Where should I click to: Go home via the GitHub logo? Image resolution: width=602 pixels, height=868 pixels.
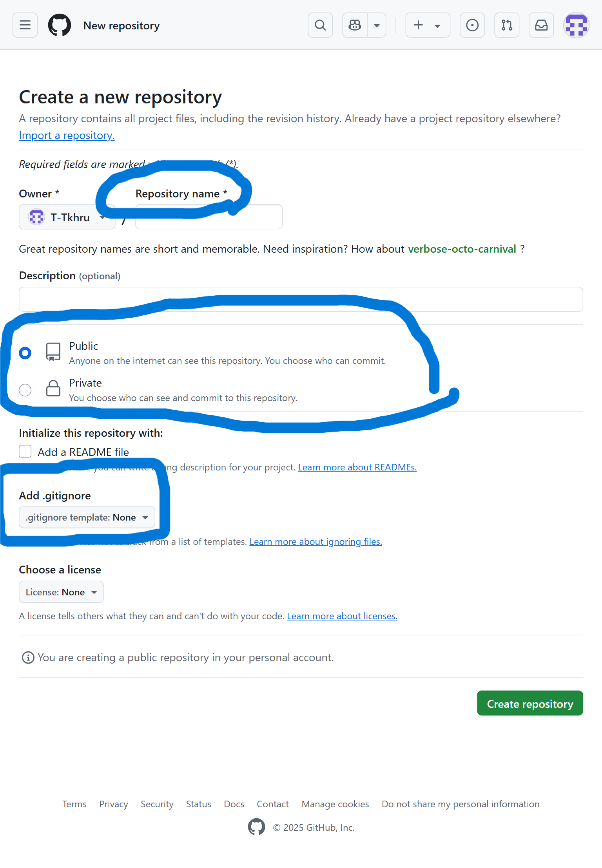[60, 25]
